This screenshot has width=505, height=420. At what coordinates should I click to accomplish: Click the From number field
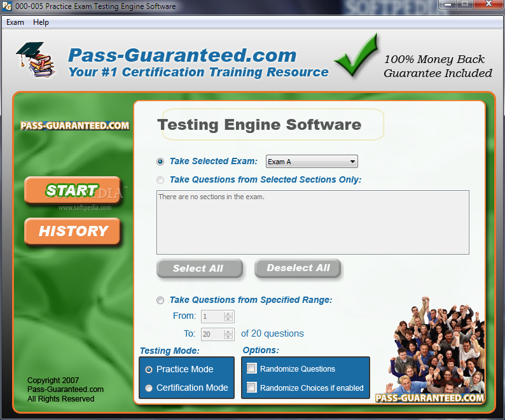tap(212, 316)
